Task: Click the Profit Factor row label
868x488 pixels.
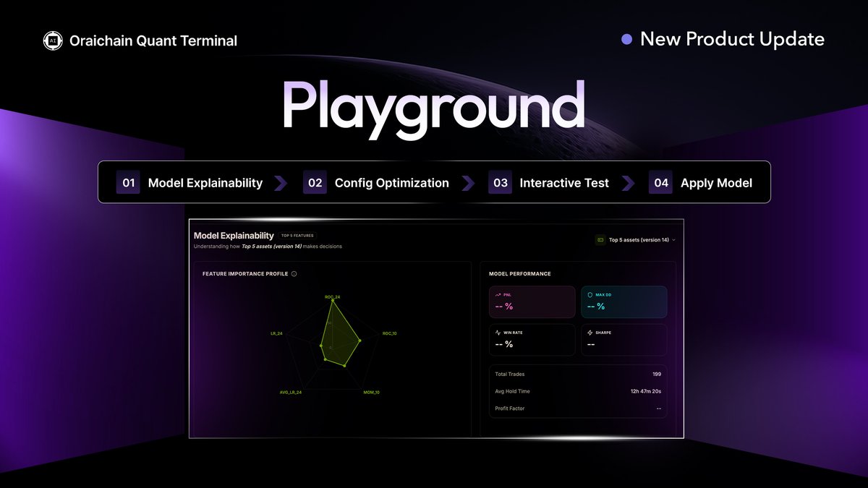Action: [510, 408]
